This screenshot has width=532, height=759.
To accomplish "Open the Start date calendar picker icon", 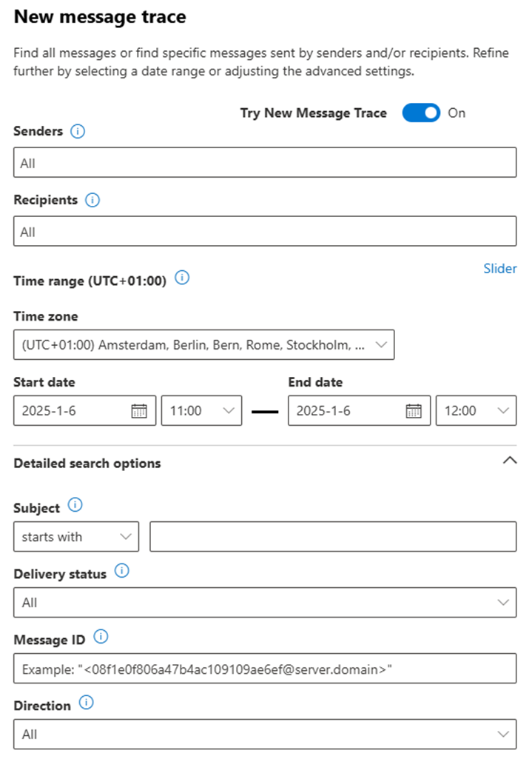I will (x=138, y=411).
